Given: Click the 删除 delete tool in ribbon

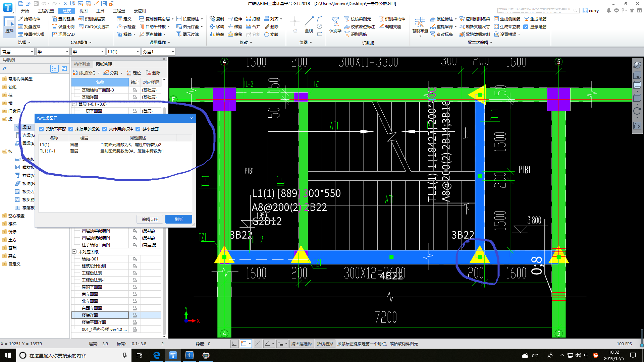Looking at the screenshot, I should pos(271,26).
